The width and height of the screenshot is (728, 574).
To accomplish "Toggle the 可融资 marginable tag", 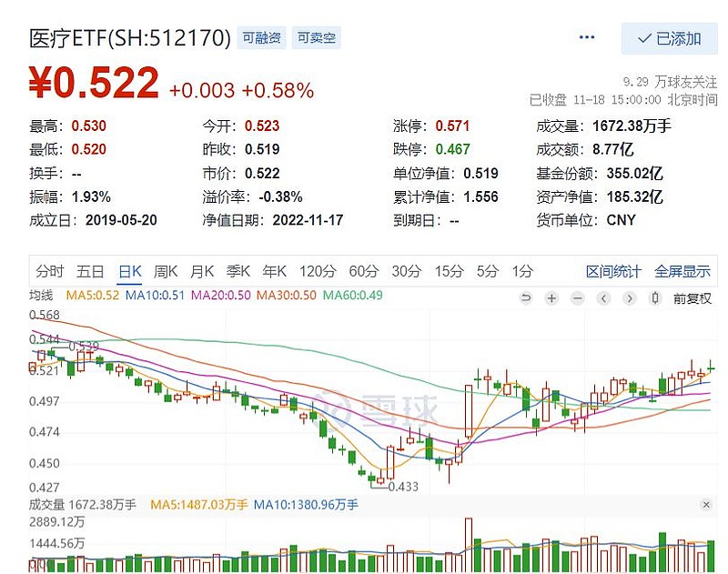I will click(261, 38).
